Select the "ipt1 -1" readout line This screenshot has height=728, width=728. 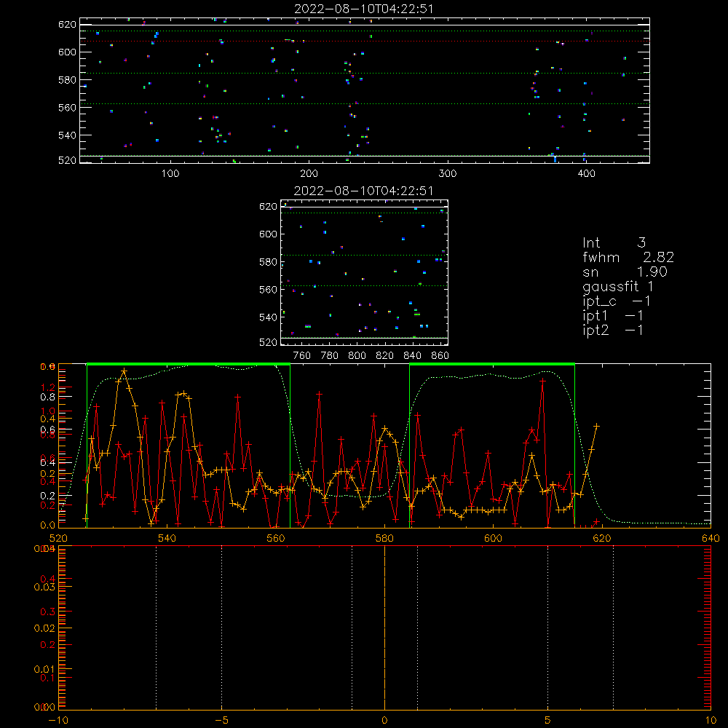613,316
